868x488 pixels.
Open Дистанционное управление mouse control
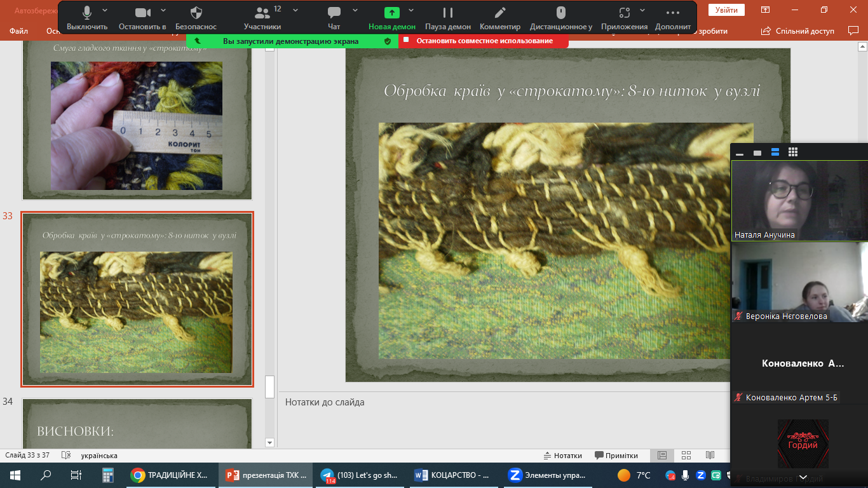coord(561,18)
